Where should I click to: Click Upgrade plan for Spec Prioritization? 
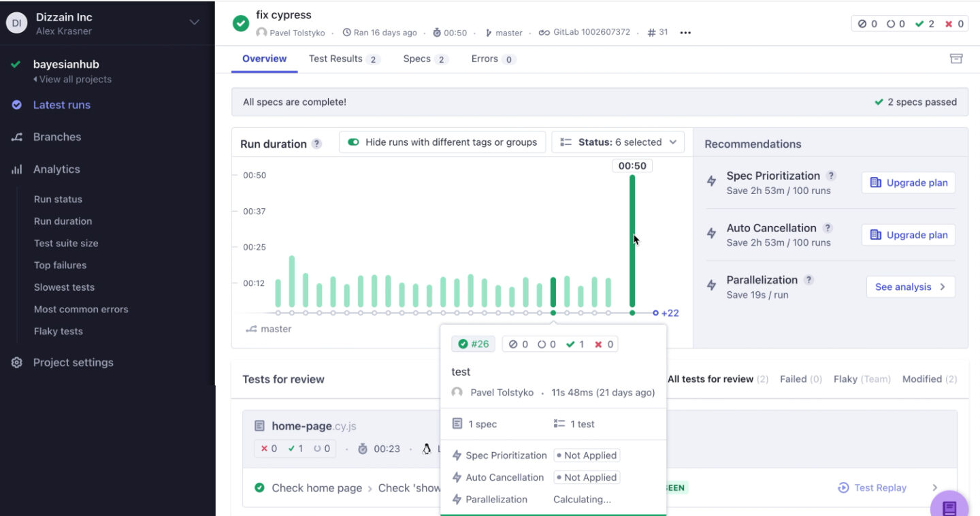click(x=909, y=182)
